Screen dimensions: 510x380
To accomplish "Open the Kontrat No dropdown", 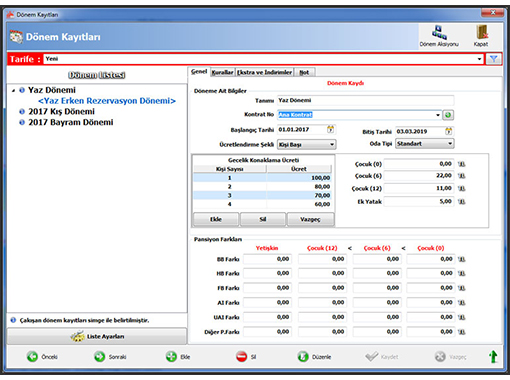I will (438, 115).
